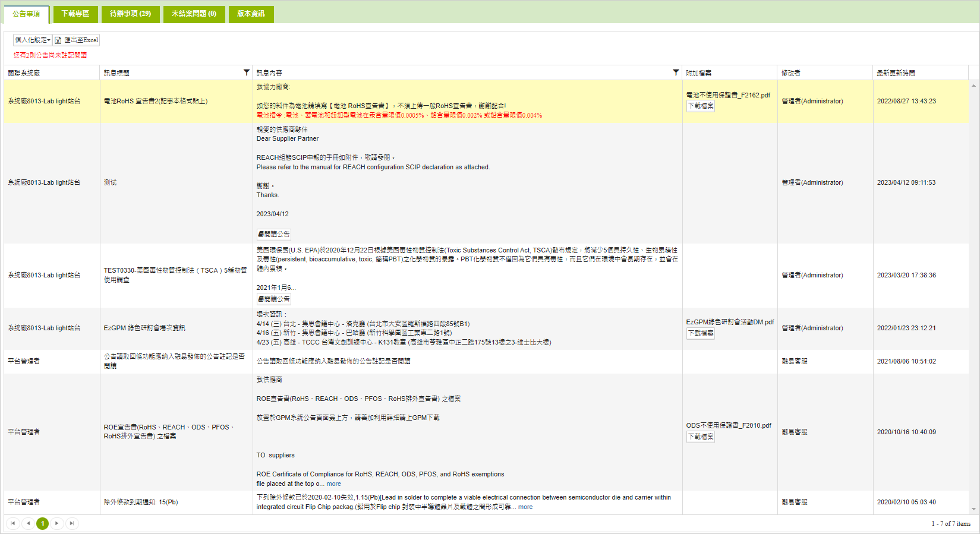Go to previous page pager icon
The image size is (980, 534).
(x=28, y=523)
